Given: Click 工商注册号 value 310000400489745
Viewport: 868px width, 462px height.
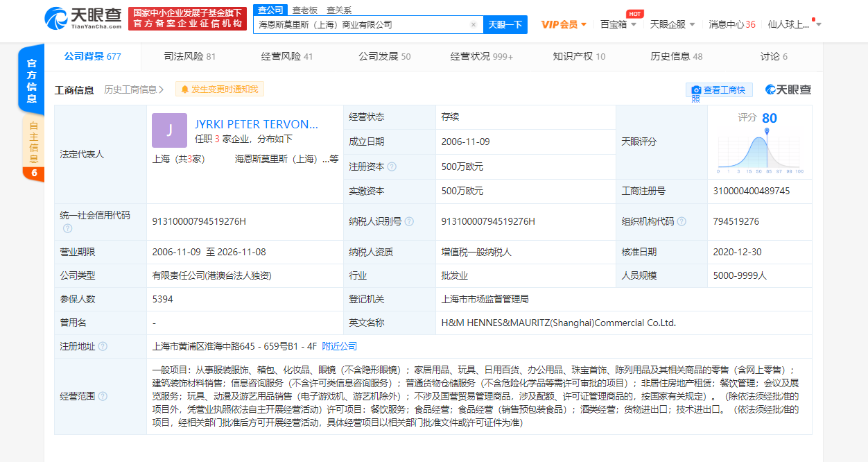Looking at the screenshot, I should pos(751,191).
